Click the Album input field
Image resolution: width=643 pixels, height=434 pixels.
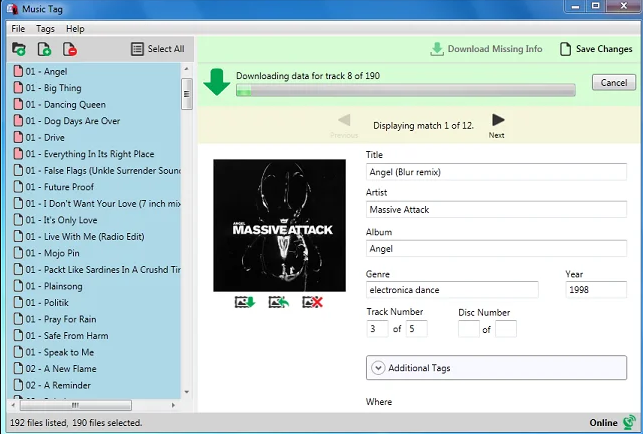(496, 249)
